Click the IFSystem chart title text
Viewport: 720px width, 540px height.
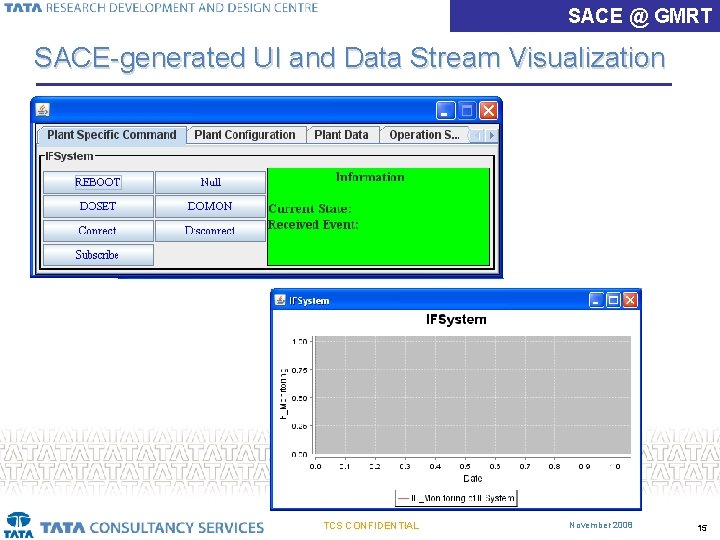tap(456, 320)
